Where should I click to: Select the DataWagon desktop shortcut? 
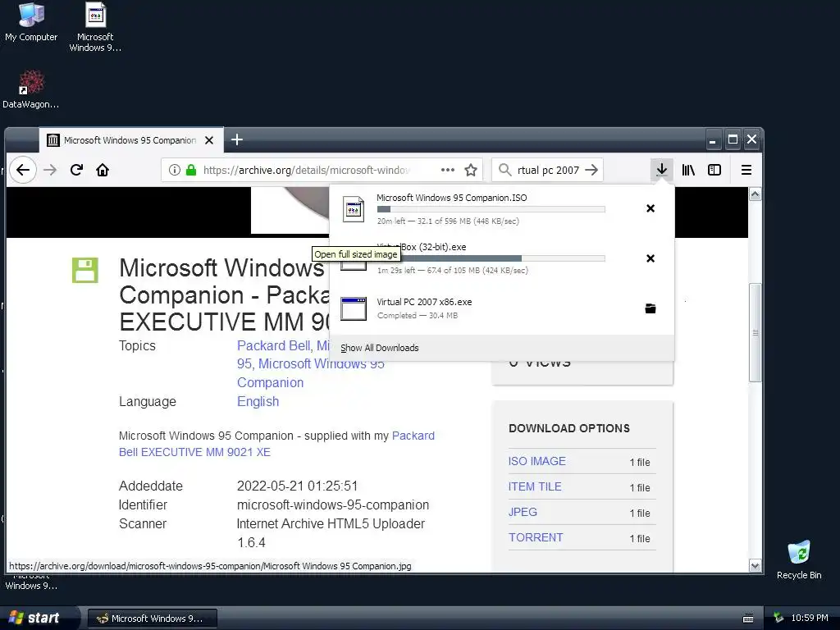(x=31, y=89)
